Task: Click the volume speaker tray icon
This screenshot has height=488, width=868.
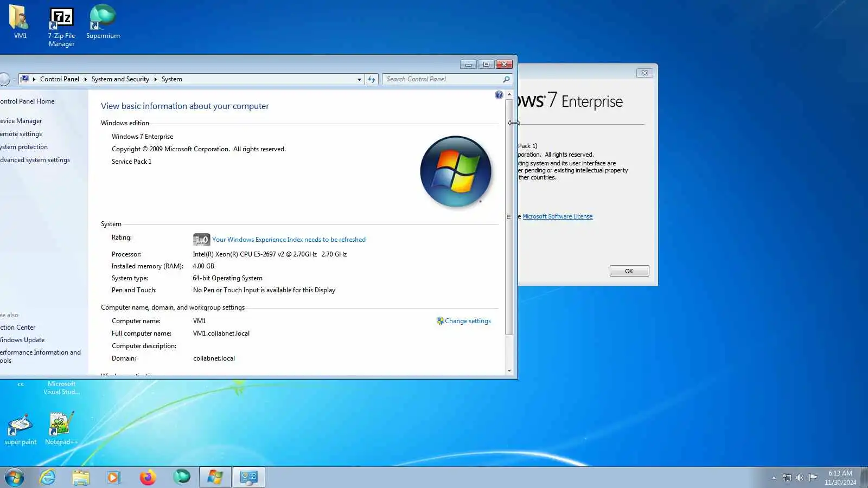Action: pyautogui.click(x=800, y=478)
